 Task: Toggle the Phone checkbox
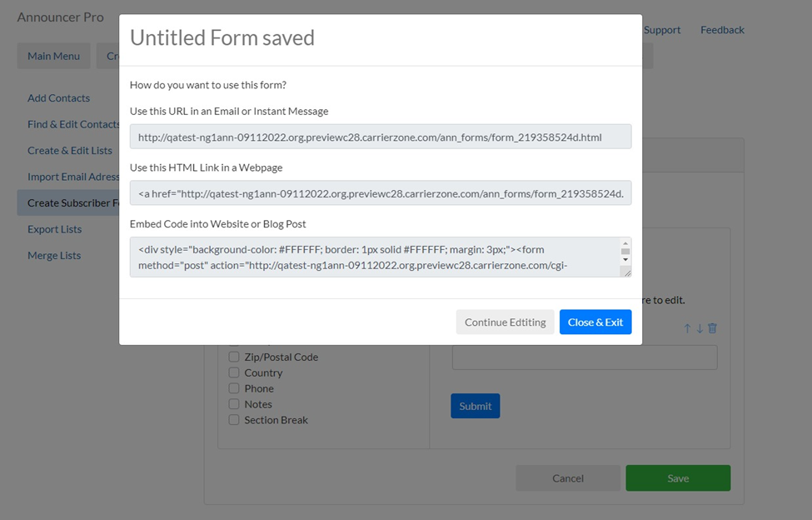point(234,388)
